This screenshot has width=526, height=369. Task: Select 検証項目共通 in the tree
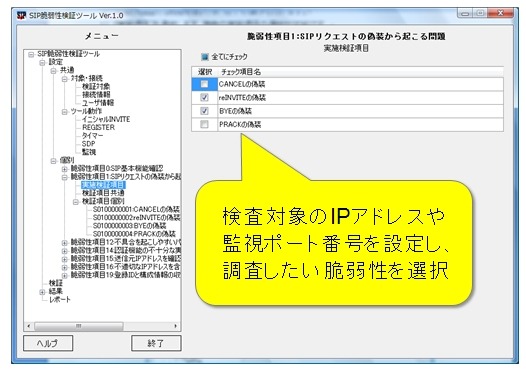103,193
